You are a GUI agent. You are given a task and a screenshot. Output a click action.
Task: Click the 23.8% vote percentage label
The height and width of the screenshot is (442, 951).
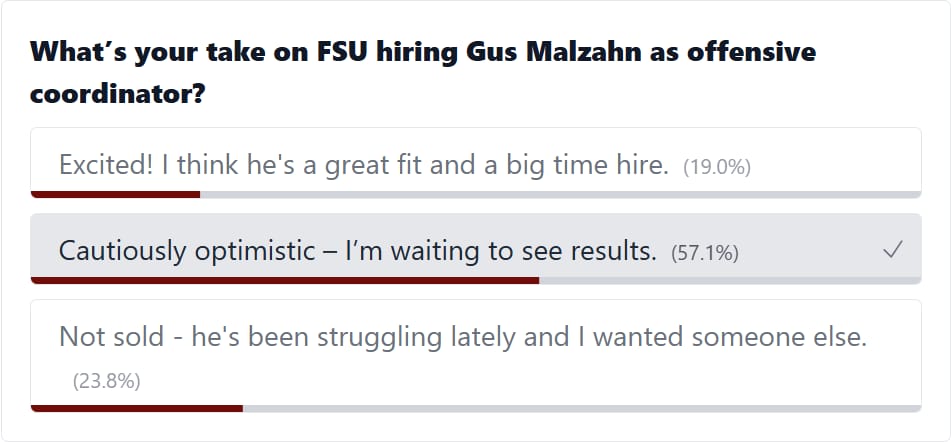click(106, 380)
